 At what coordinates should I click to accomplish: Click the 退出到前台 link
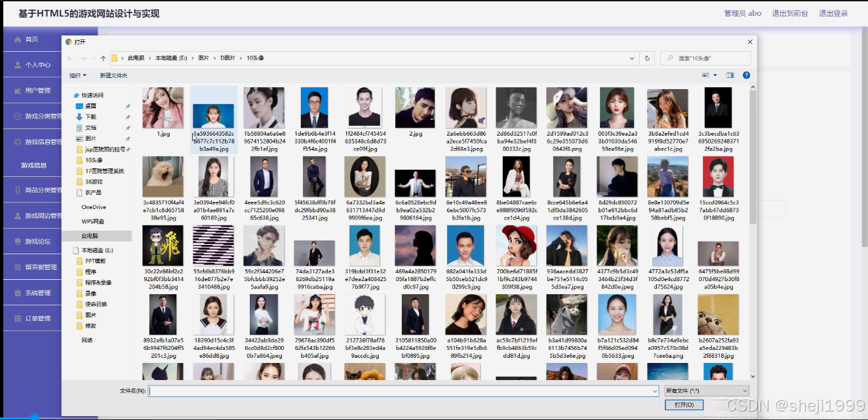point(790,13)
